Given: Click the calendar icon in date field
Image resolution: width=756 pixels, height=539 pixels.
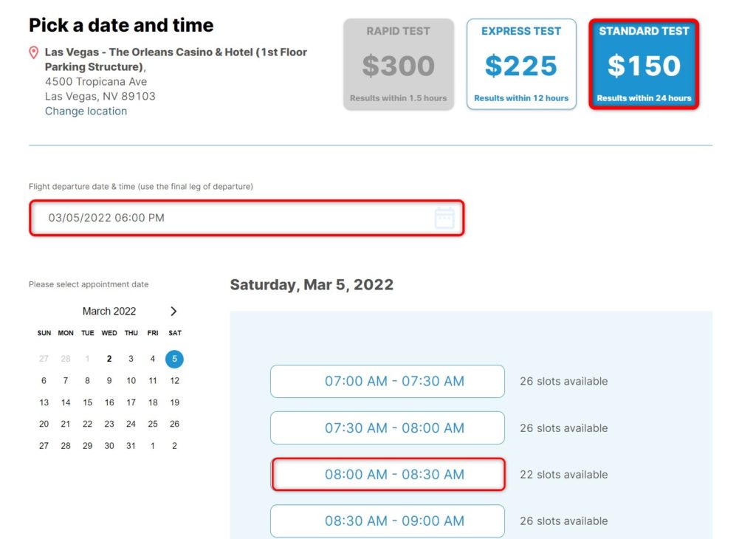Looking at the screenshot, I should point(444,218).
